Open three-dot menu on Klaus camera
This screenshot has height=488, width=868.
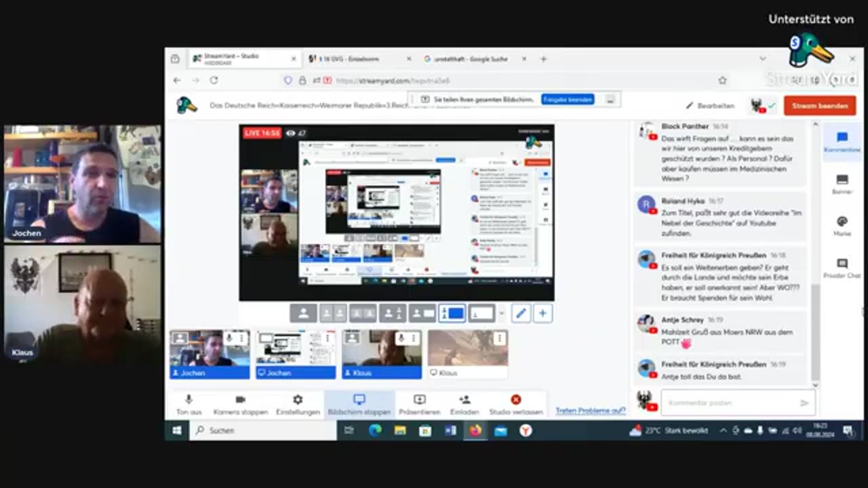[414, 338]
